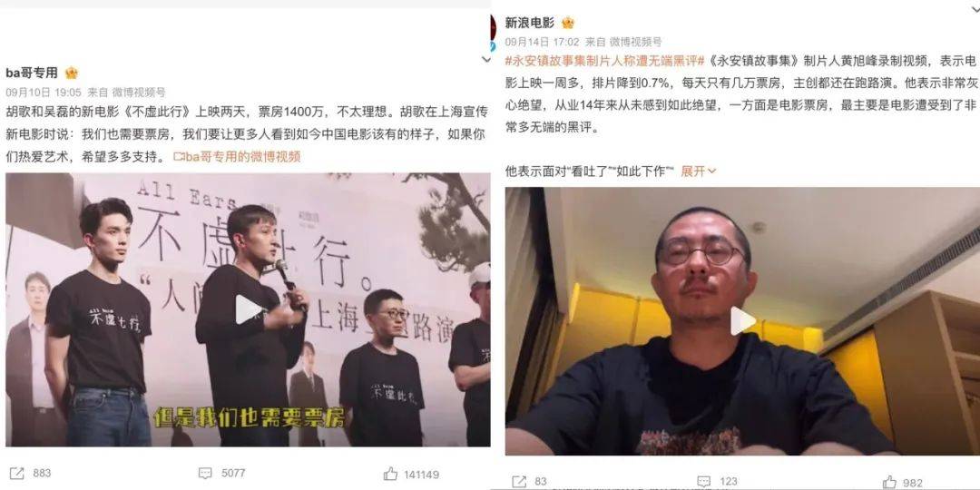Play the producer's selfie video

742,320
